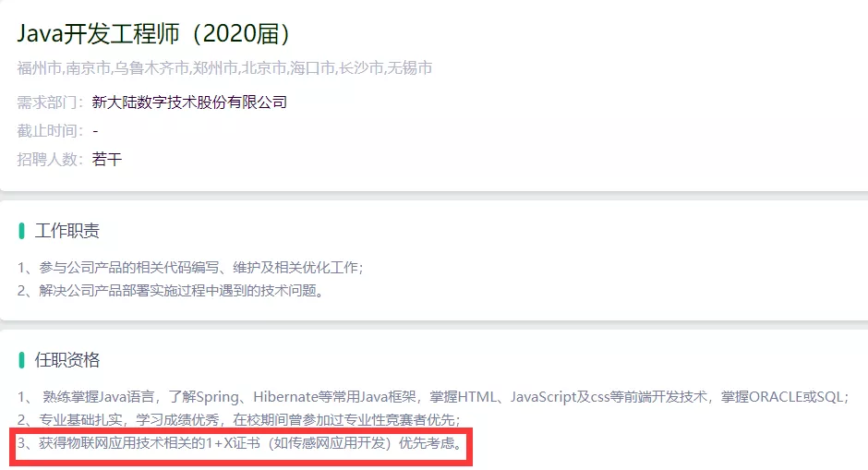Click qualification 2 about 专业基础扎实
The width and height of the screenshot is (868, 470).
(x=239, y=419)
